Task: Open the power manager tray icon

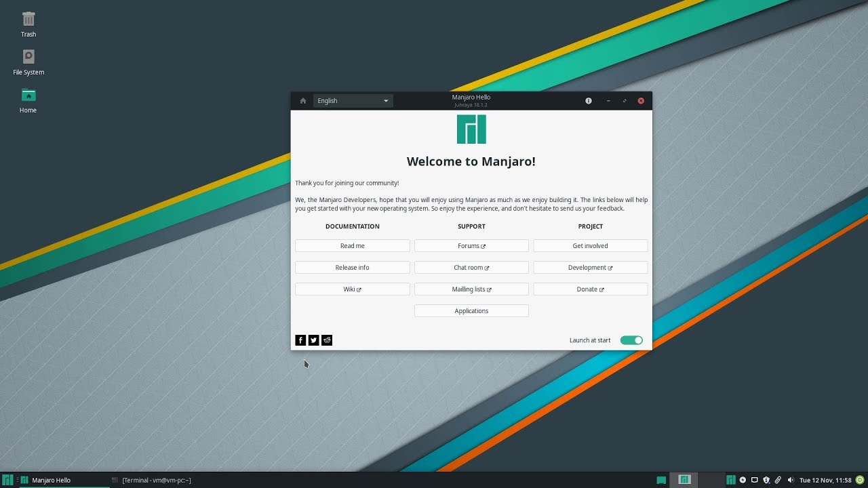Action: (743, 480)
